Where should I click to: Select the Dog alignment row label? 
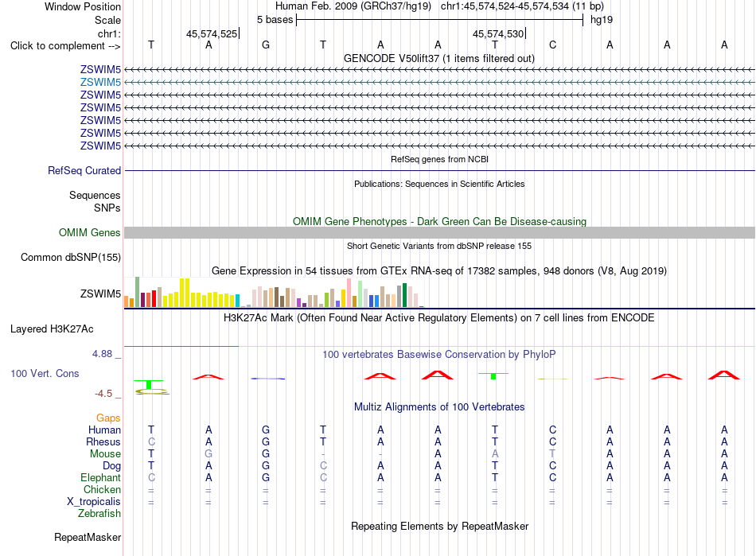(111, 466)
